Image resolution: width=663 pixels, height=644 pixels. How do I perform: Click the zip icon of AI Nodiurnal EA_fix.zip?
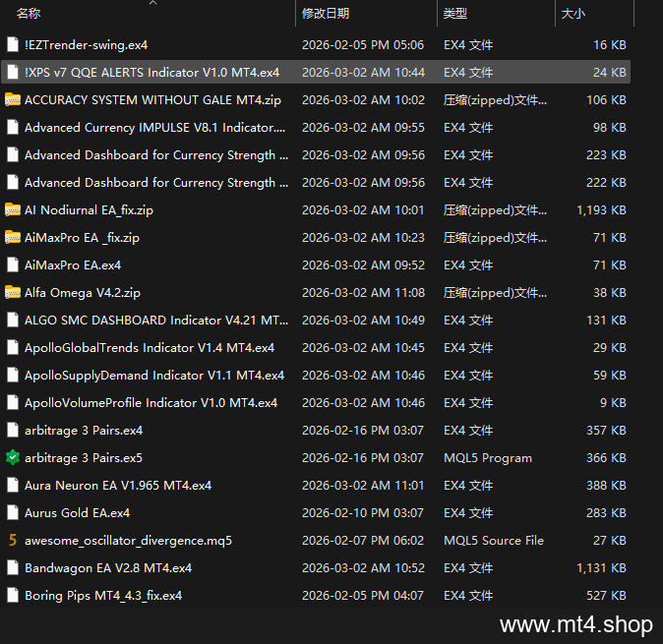(x=13, y=209)
